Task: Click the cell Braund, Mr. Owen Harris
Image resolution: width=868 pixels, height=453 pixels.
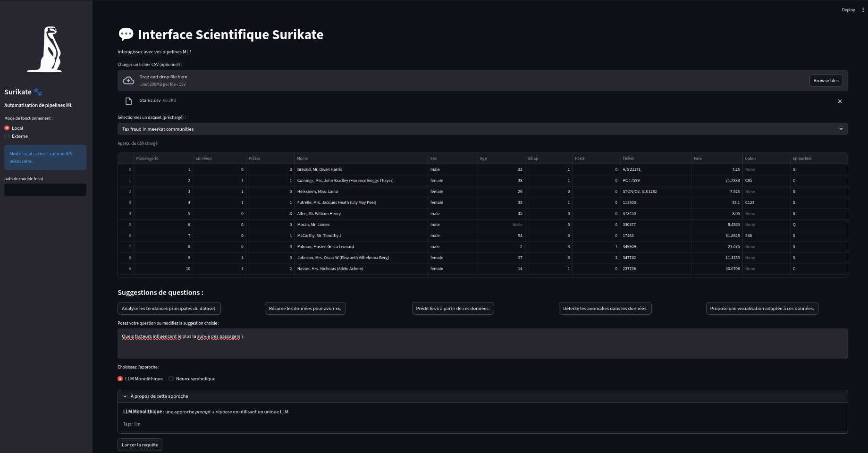Action: pos(361,169)
